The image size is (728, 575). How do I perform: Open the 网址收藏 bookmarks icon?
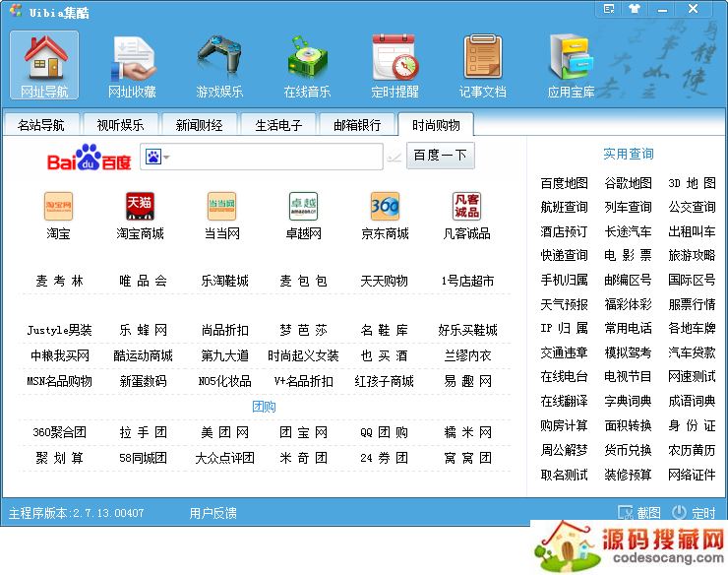(132, 65)
